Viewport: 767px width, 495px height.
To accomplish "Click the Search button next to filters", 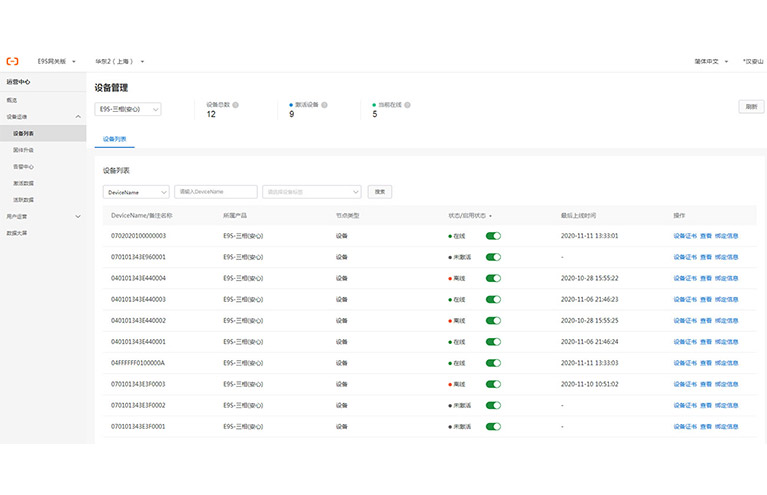I will (x=380, y=192).
